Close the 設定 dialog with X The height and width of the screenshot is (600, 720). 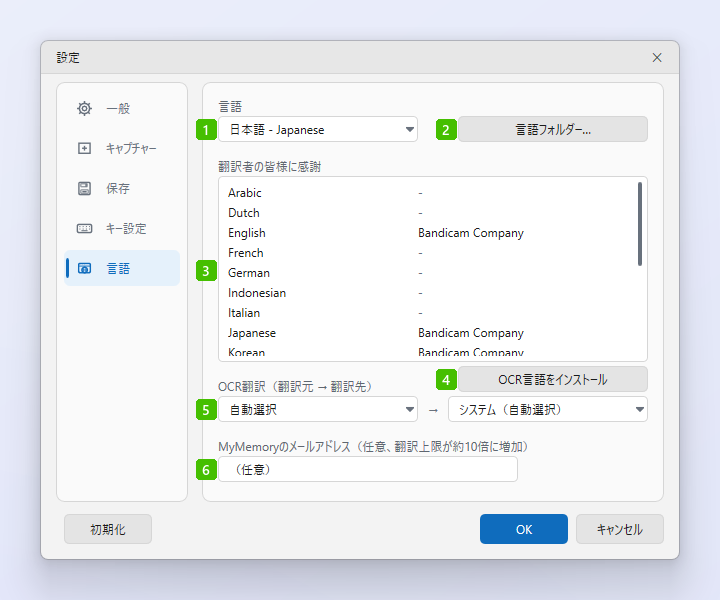657,57
